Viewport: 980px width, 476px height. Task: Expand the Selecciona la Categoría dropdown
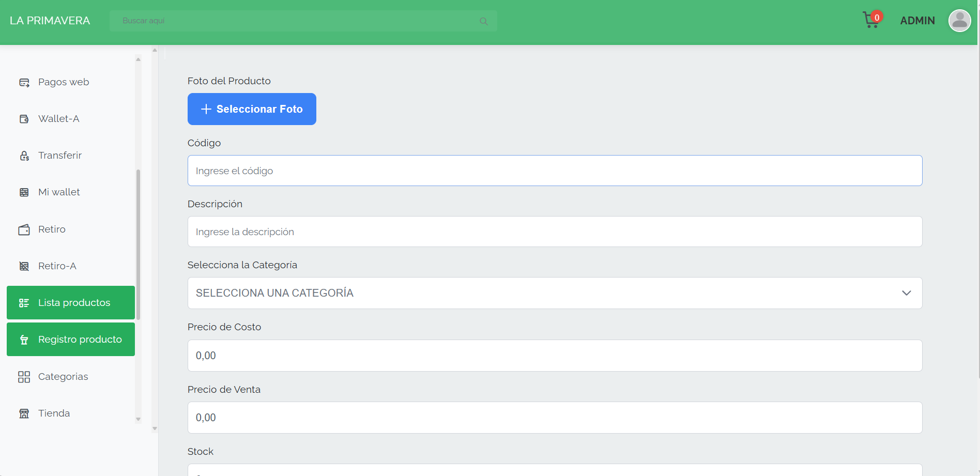coord(554,293)
